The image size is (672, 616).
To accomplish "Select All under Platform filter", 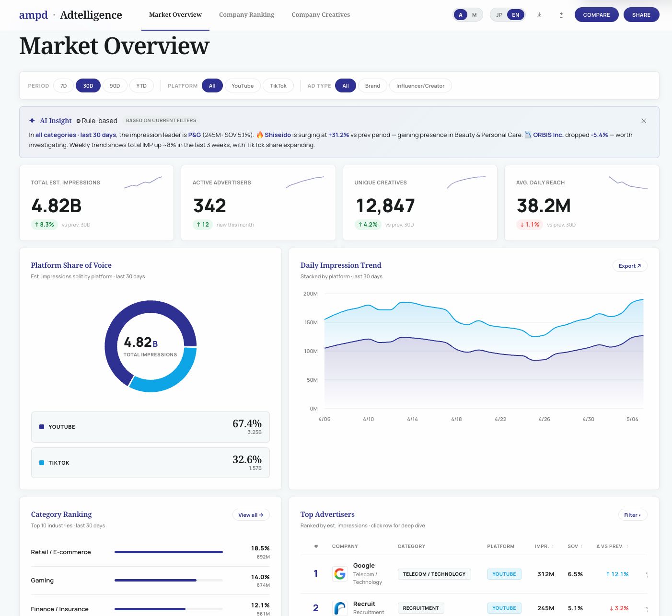I will point(212,86).
